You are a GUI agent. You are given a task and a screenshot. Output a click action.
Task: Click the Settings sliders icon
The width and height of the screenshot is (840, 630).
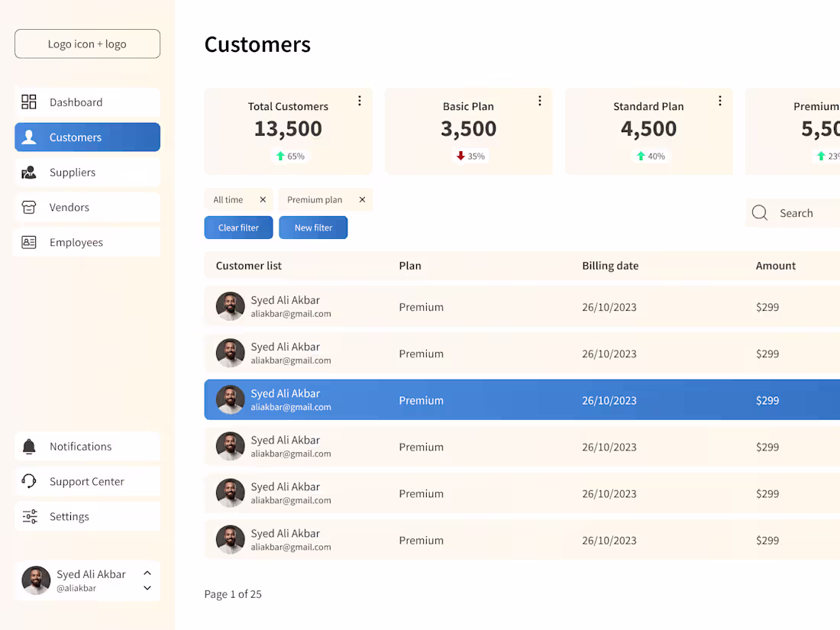click(29, 516)
